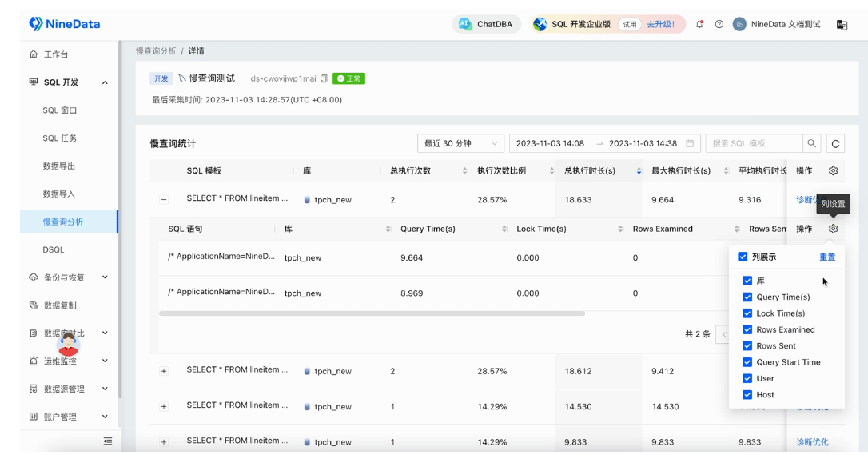The width and height of the screenshot is (868, 455).
Task: Open the help question mark icon
Action: [x=719, y=24]
